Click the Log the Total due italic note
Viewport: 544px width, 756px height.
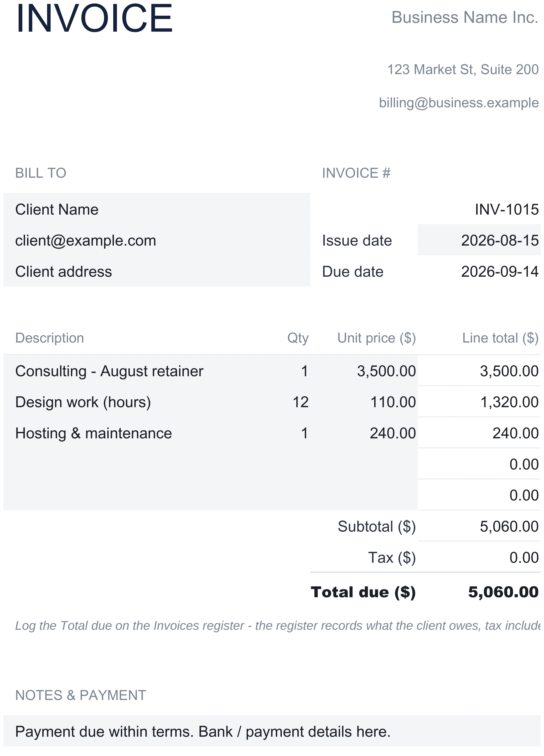pyautogui.click(x=278, y=626)
